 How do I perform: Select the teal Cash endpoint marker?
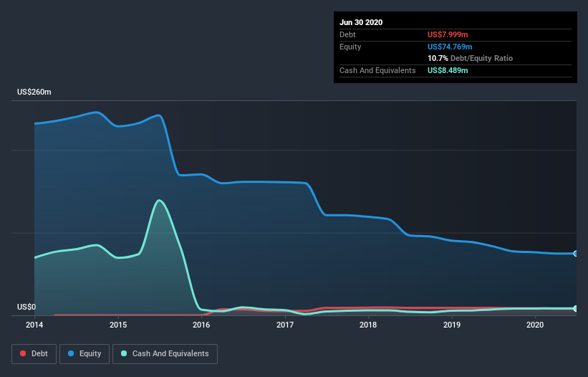point(576,308)
